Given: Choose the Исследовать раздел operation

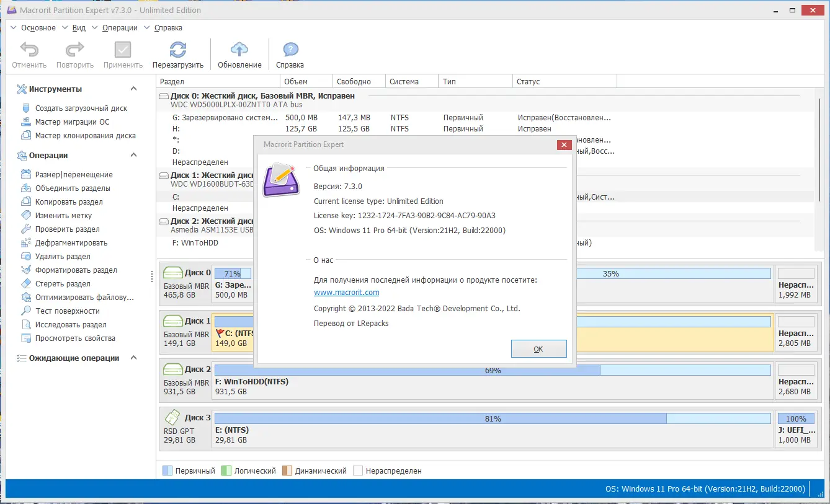Looking at the screenshot, I should click(x=71, y=325).
